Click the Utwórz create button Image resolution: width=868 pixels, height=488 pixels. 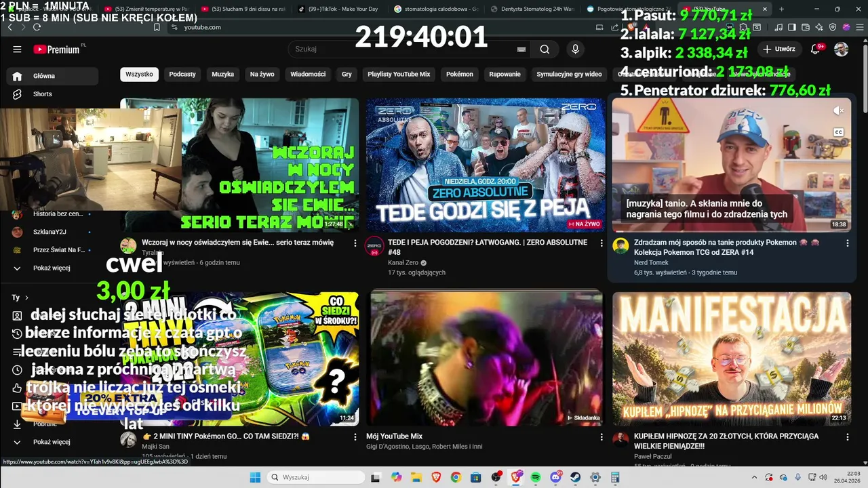(x=779, y=49)
